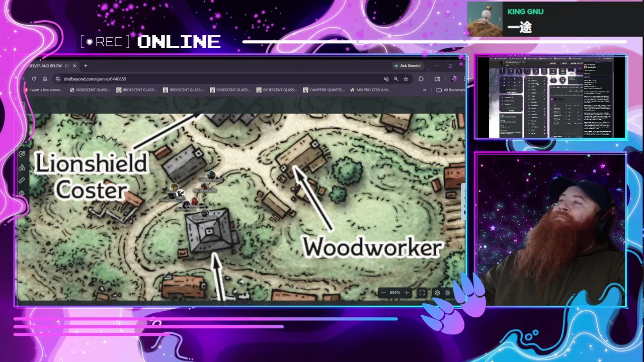Reload the browser page
This screenshot has width=644, height=362.
(34, 79)
